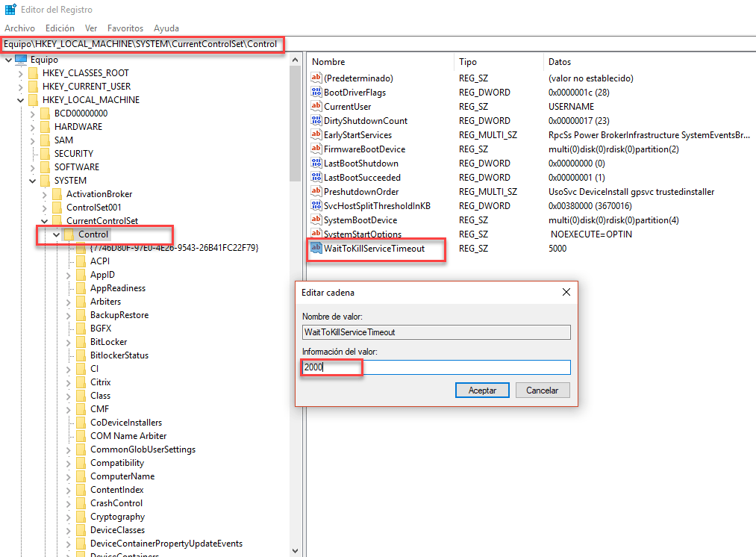Close the Editar cadena dialog
Image resolution: width=756 pixels, height=557 pixels.
tap(566, 292)
